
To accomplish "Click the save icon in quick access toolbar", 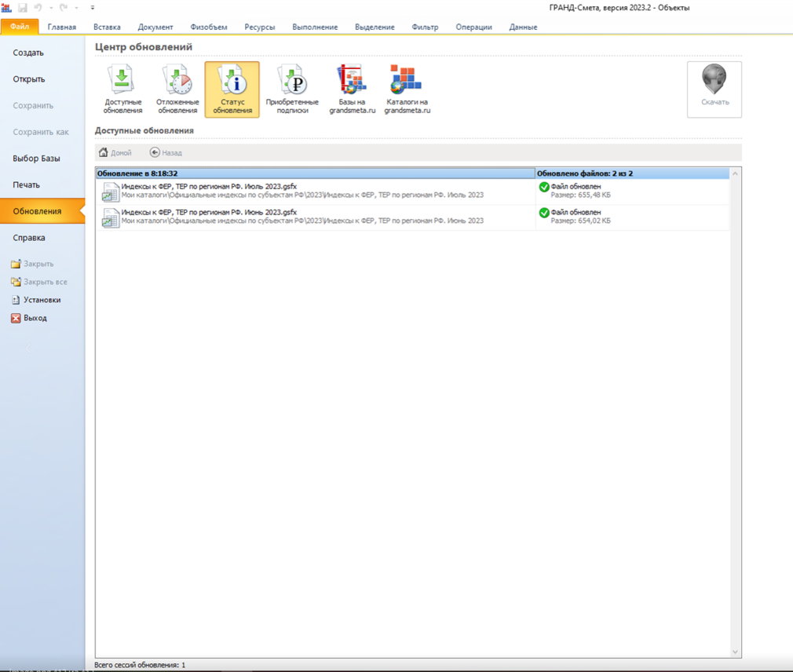I will click(23, 8).
